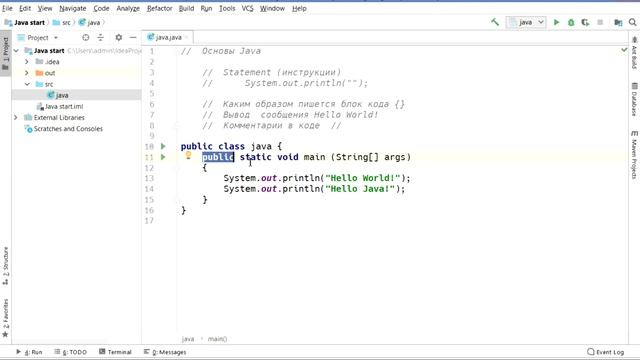
Task: Collapse all icon in Project panel
Action: point(100,38)
